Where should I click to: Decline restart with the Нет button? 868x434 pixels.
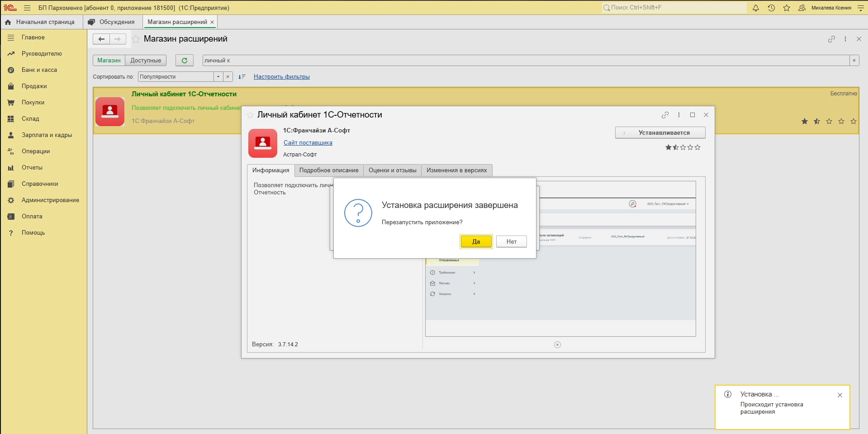coord(512,241)
